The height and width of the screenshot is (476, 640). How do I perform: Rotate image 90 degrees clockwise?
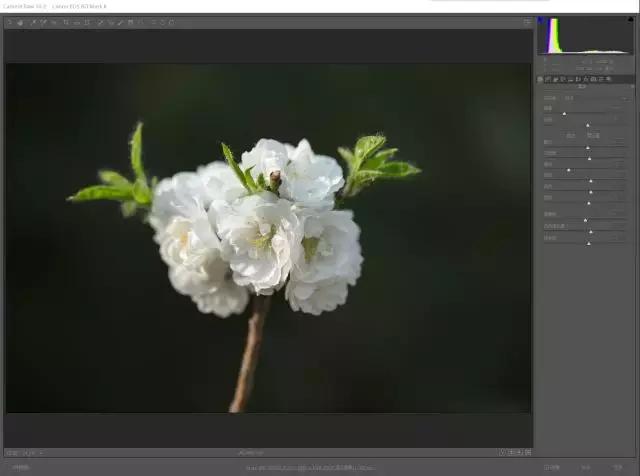(171, 22)
